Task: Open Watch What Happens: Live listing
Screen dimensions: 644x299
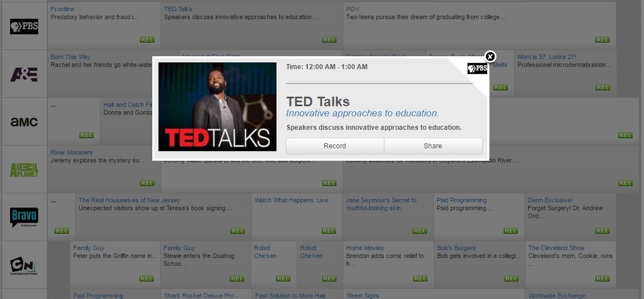Action: click(x=291, y=200)
